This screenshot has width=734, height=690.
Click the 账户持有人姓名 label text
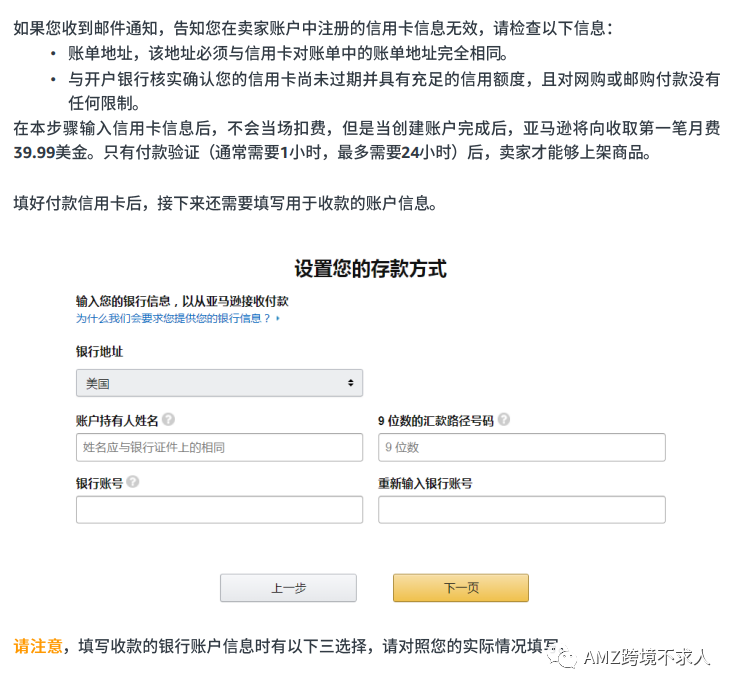[117, 420]
